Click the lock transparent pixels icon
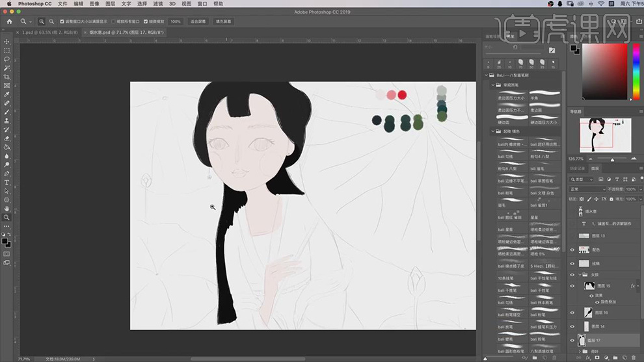This screenshot has height=362, width=644. point(582,199)
